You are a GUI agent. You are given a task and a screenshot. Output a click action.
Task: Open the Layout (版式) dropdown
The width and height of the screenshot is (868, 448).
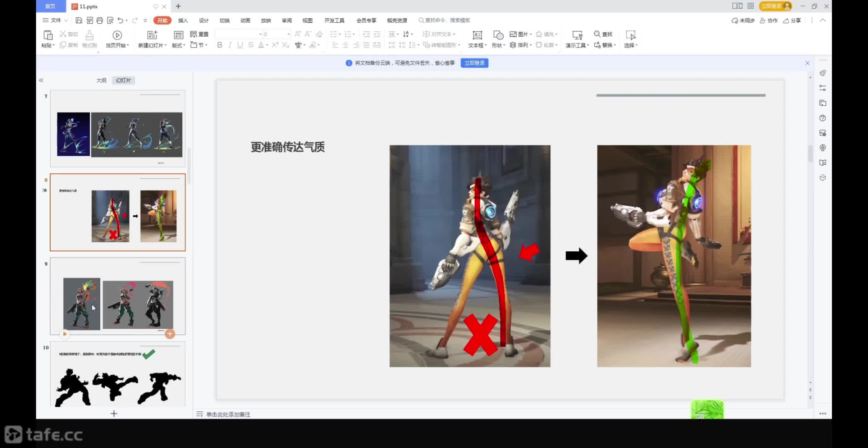[x=179, y=45]
